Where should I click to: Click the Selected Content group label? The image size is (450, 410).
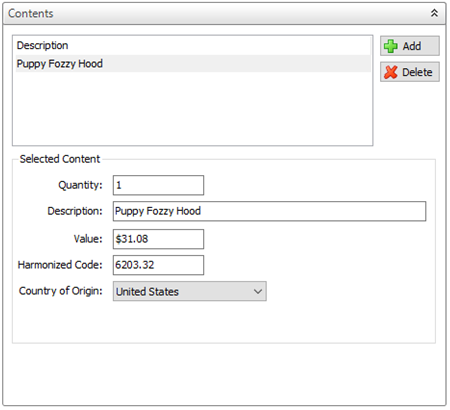point(60,159)
